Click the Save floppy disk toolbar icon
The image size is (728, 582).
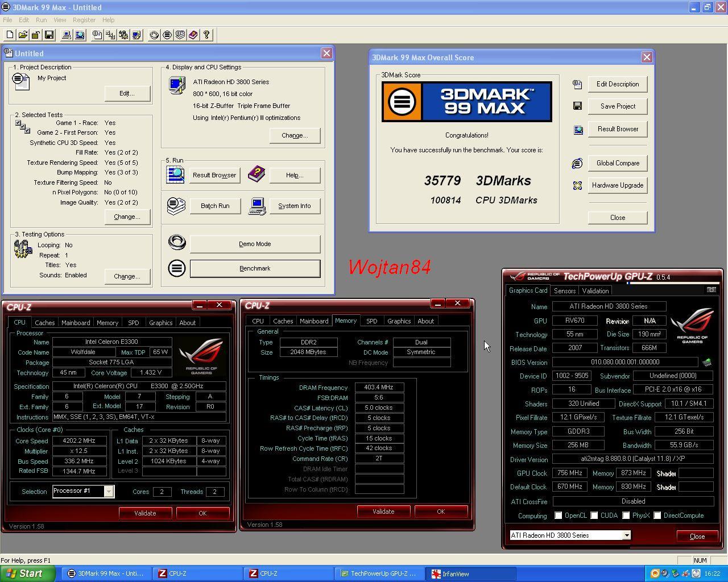click(x=49, y=35)
